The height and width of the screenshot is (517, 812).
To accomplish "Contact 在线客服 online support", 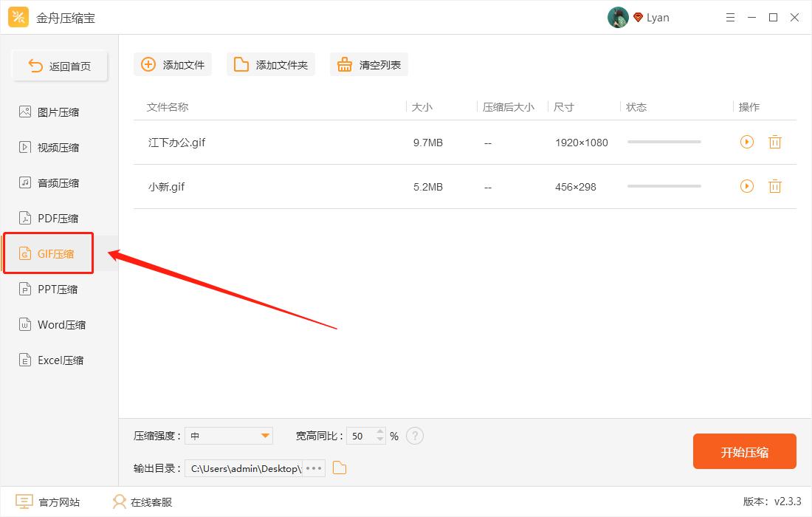I will tap(140, 501).
